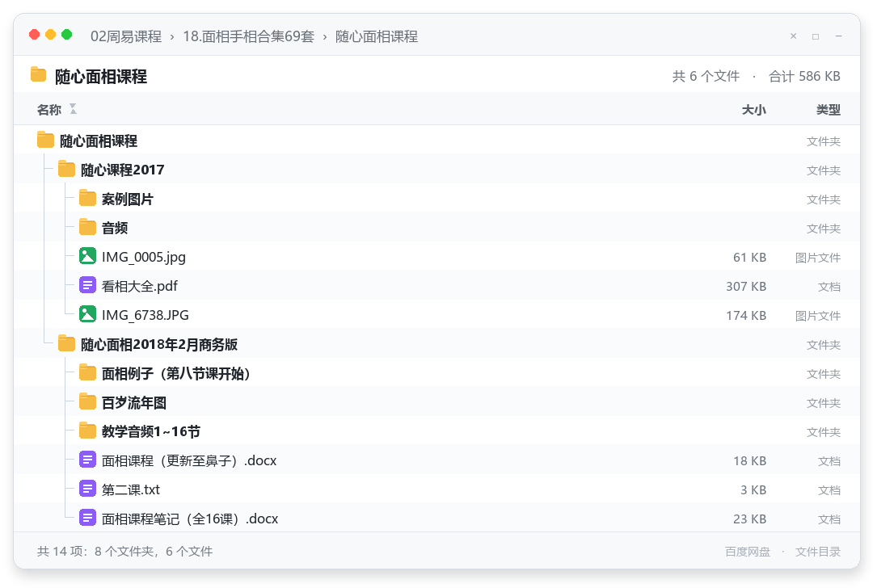Image resolution: width=873 pixels, height=588 pixels.
Task: Click image icon of IMG_6738.JPG
Action: pyautogui.click(x=87, y=314)
